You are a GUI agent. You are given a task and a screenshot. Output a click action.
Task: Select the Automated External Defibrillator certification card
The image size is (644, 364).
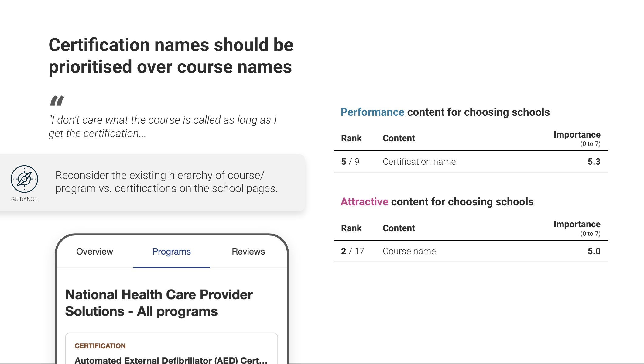click(x=172, y=349)
